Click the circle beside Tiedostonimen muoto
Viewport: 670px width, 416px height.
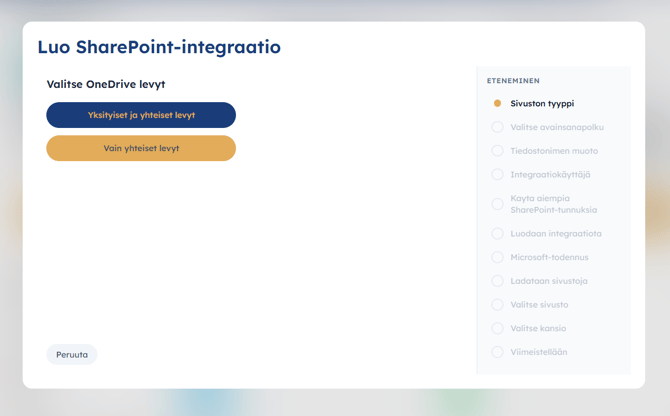pos(497,151)
